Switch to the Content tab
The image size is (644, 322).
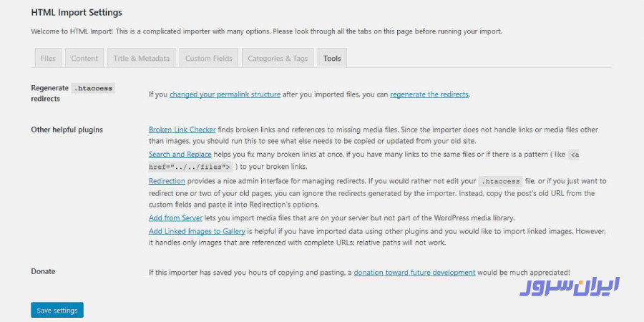tap(84, 58)
